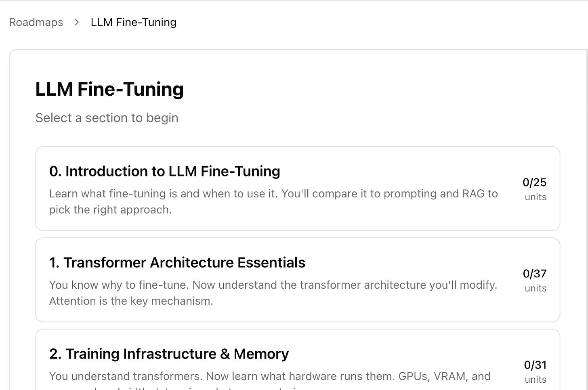Select LLM Fine-Tuning breadcrumb item
Viewport: 588px width, 390px height.
point(134,22)
